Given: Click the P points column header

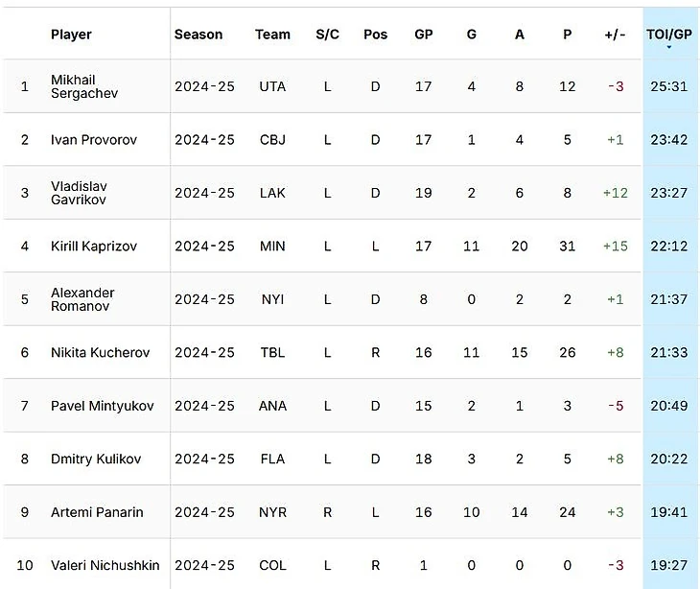Looking at the screenshot, I should [567, 35].
